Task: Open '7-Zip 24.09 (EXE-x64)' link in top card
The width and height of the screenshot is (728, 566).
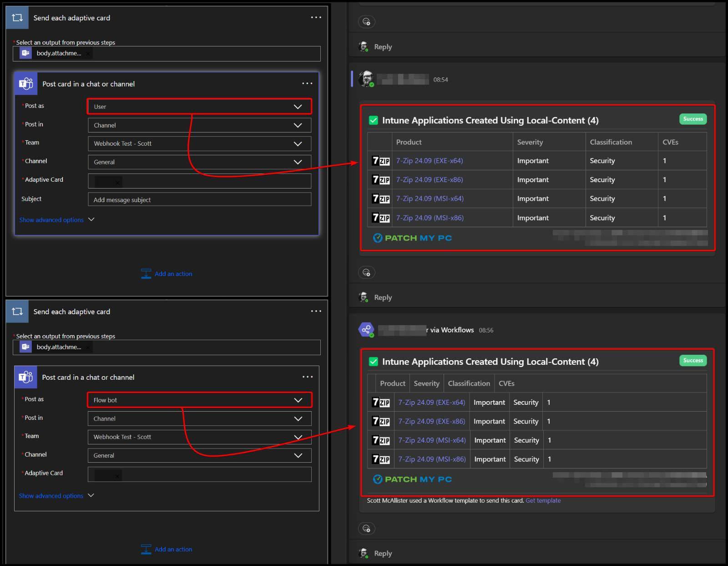Action: [430, 161]
